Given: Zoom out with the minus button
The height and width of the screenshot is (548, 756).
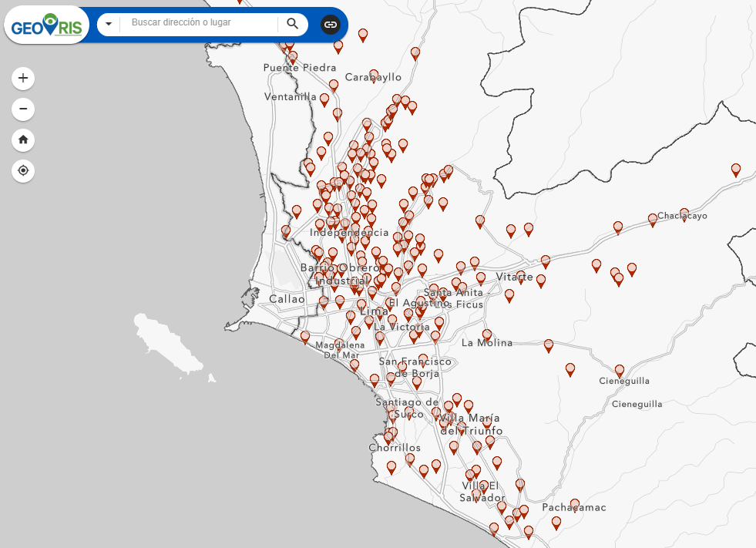Looking at the screenshot, I should [x=23, y=109].
